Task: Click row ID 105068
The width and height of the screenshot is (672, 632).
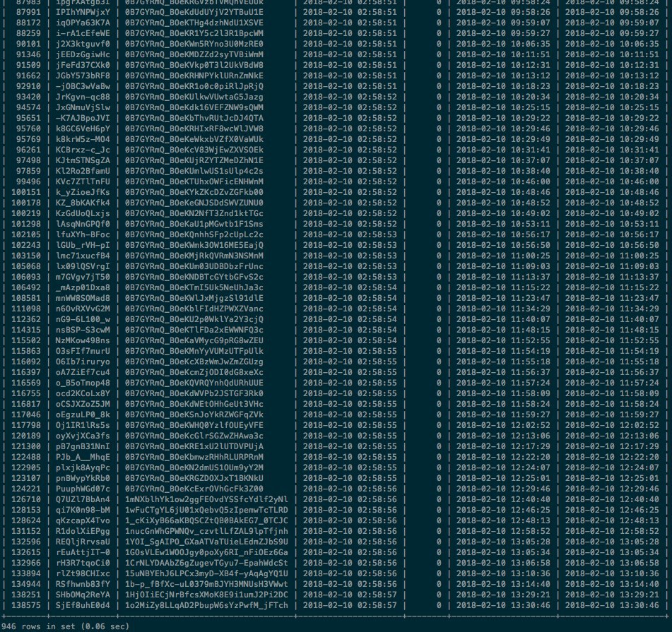Action: point(25,266)
